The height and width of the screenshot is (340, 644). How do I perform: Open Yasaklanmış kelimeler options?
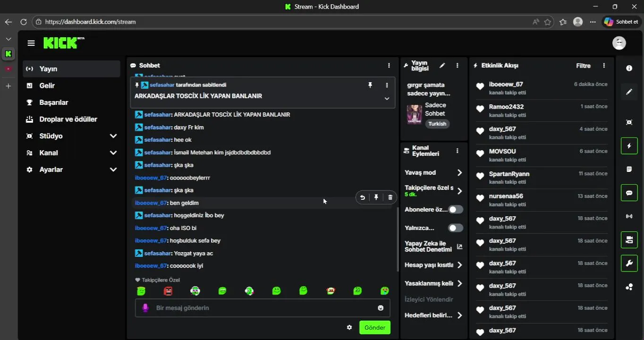(x=433, y=283)
